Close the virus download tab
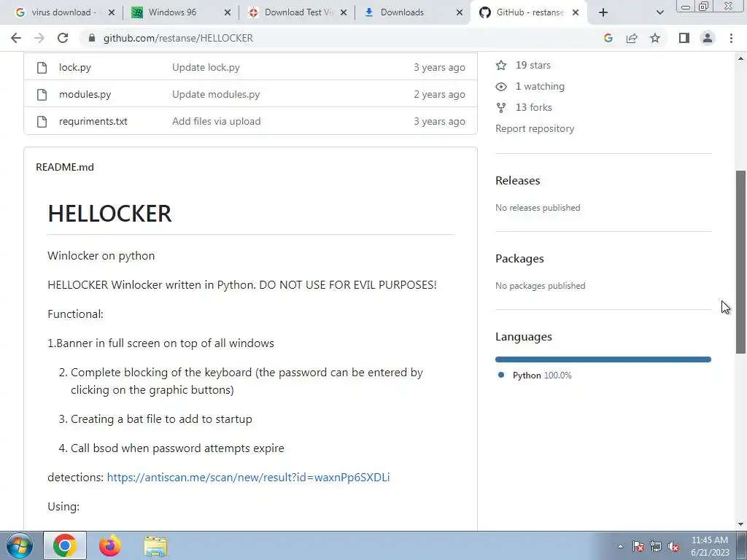This screenshot has width=747, height=560. (112, 12)
